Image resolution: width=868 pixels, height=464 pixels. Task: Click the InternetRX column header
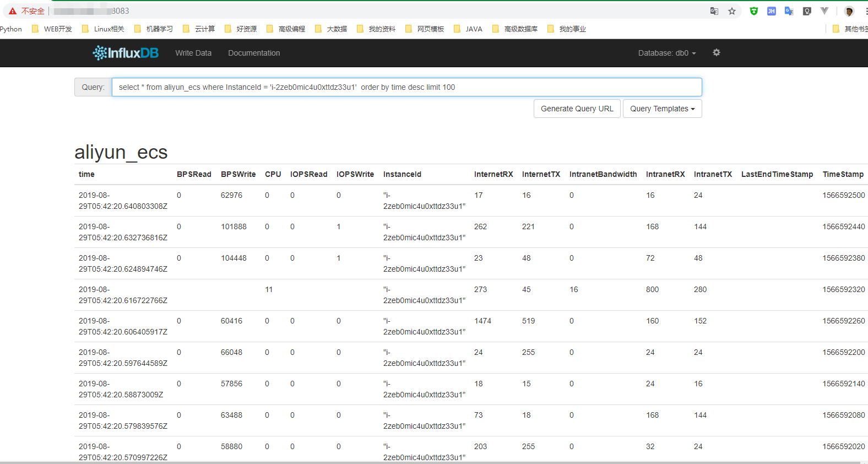click(493, 174)
